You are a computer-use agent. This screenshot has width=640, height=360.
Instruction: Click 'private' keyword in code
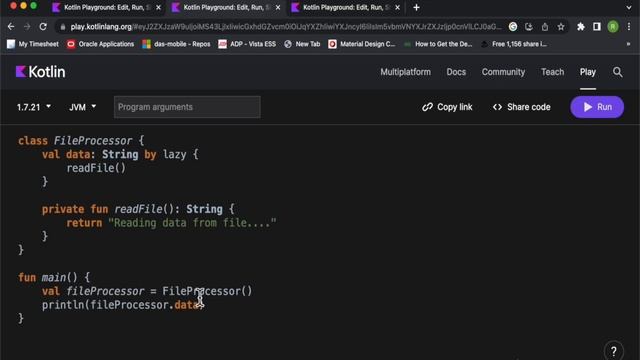tap(63, 209)
